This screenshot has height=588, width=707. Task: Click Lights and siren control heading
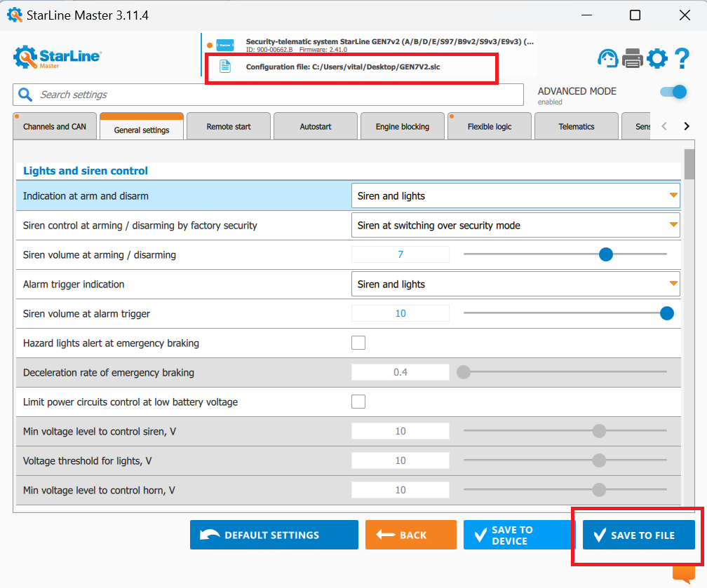pos(86,171)
